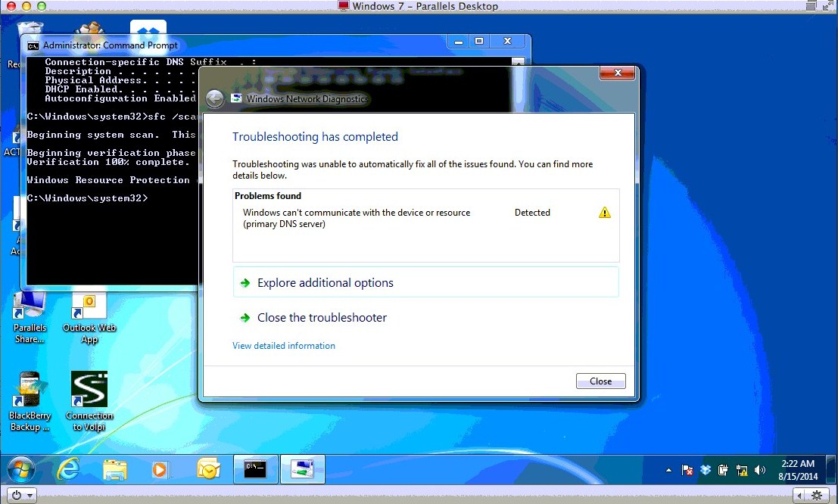The width and height of the screenshot is (838, 504).
Task: Open Windows Explorer folder icon on taskbar
Action: [115, 470]
